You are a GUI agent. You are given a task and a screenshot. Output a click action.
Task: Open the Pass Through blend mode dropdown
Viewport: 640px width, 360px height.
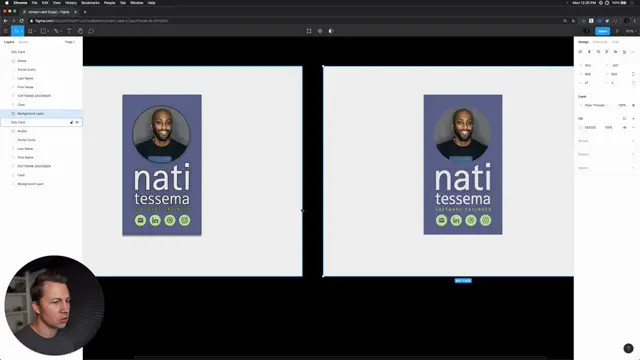click(596, 105)
